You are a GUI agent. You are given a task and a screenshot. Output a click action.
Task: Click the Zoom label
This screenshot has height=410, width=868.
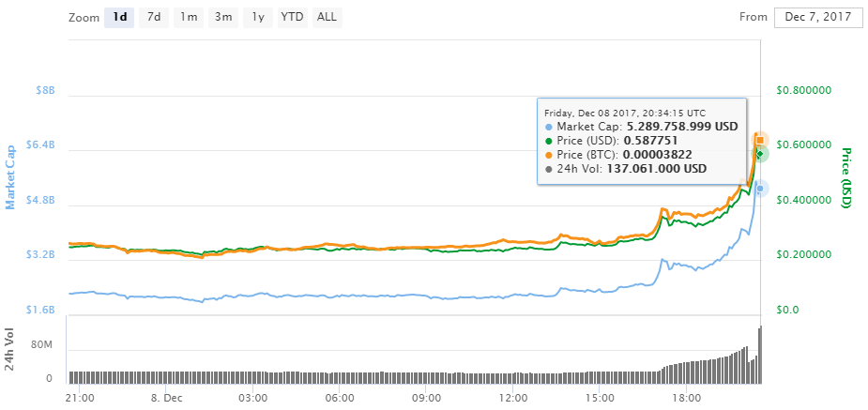[x=84, y=17]
